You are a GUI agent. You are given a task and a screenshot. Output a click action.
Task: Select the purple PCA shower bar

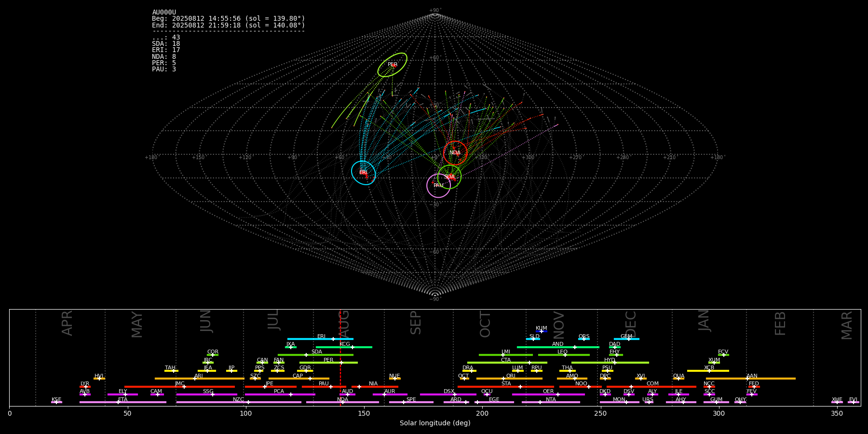click(280, 394)
